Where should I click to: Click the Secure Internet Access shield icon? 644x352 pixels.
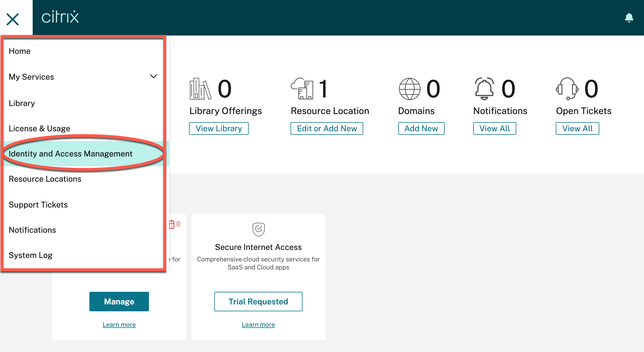(x=258, y=229)
